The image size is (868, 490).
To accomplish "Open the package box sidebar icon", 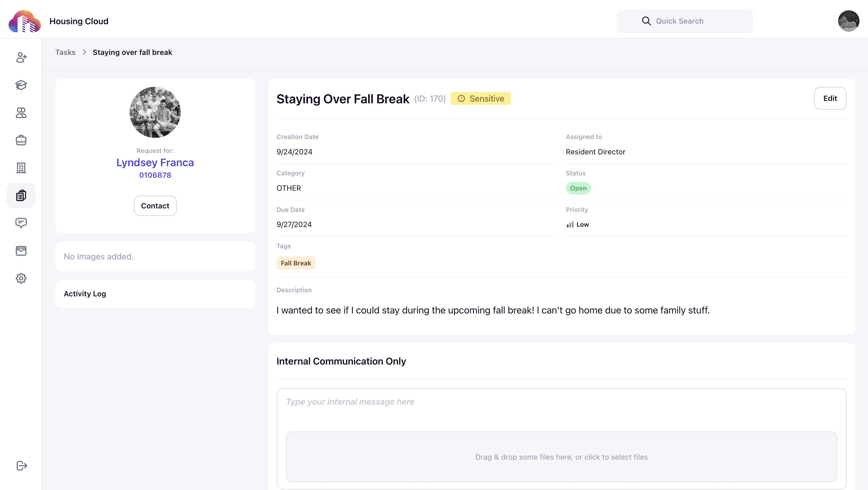I will click(x=21, y=251).
